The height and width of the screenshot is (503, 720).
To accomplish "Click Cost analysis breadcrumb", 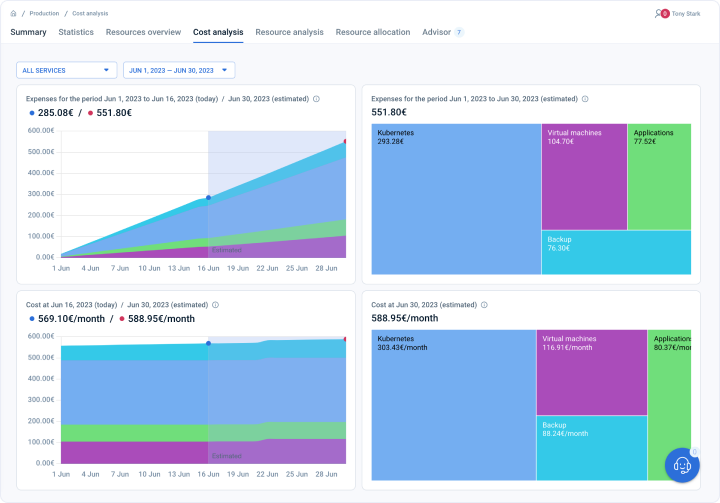I will click(90, 13).
